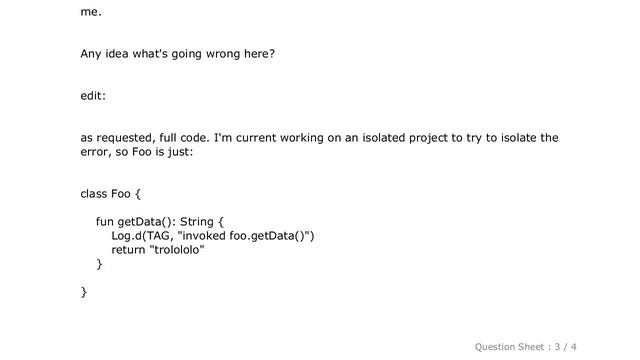Click the word 'project' in the paragraph
640x360 pixels.
tap(428, 138)
